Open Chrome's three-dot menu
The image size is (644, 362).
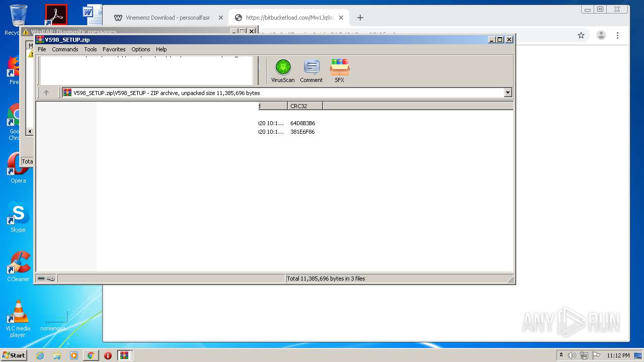(617, 35)
